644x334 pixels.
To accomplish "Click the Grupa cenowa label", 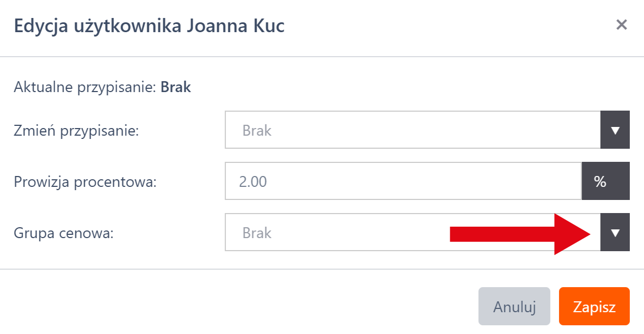I will coord(63,233).
